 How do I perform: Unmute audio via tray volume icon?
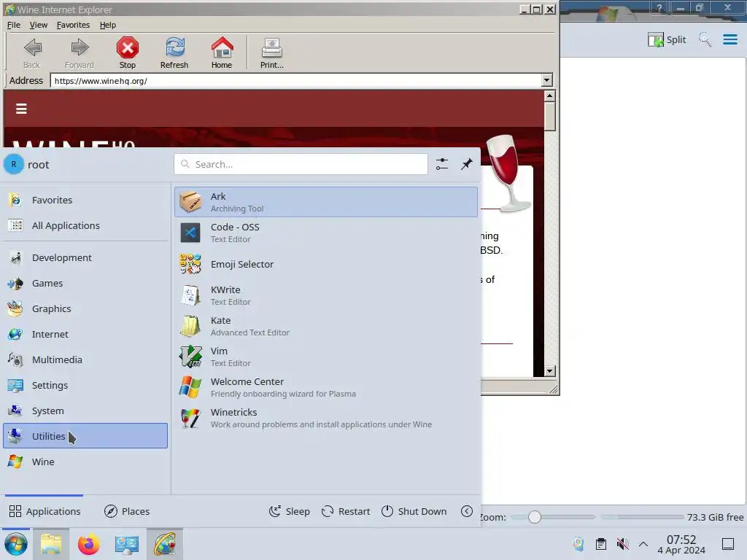point(622,544)
